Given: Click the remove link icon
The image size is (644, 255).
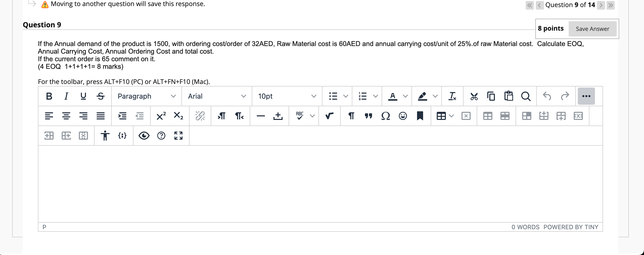Looking at the screenshot, I should (200, 116).
